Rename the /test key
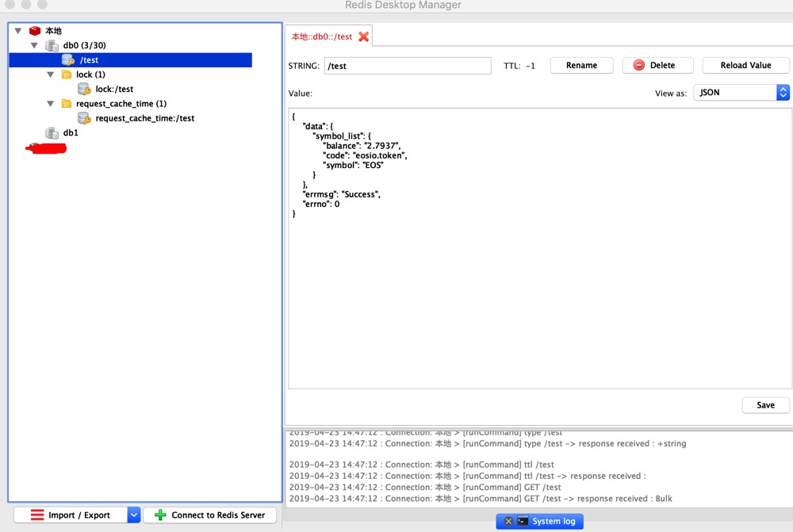793x532 pixels. coord(581,65)
